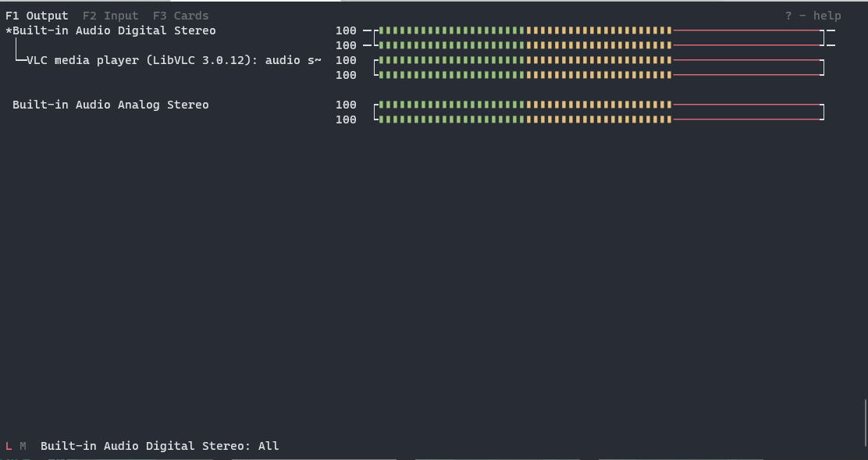Open the F2 Input tab
Screen dimensions: 868x460
pos(110,16)
